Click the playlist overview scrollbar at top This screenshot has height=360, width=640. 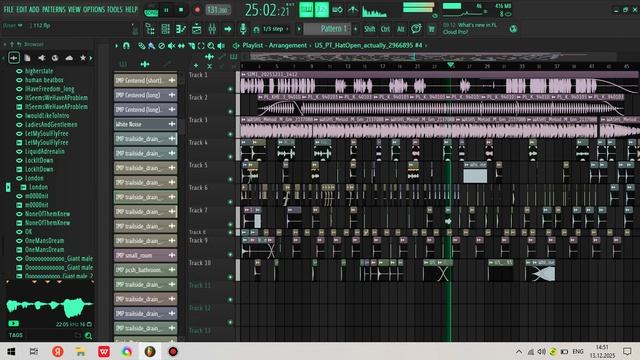(433, 56)
